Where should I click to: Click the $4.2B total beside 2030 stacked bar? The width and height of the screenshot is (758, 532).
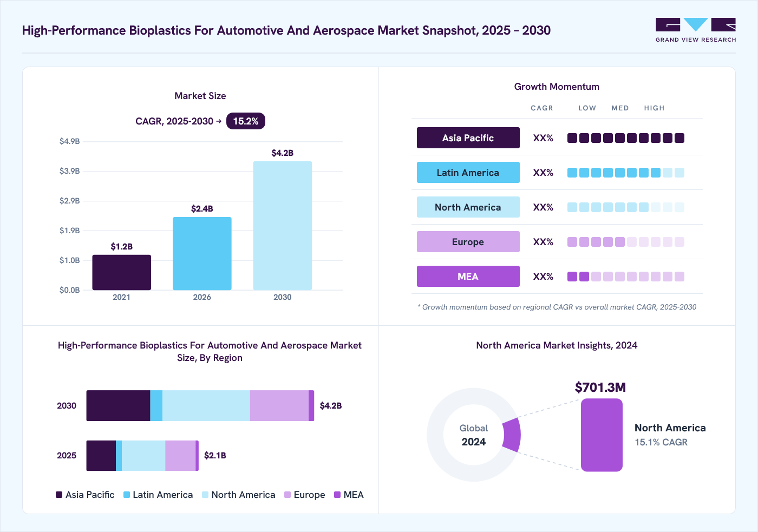pyautogui.click(x=331, y=405)
